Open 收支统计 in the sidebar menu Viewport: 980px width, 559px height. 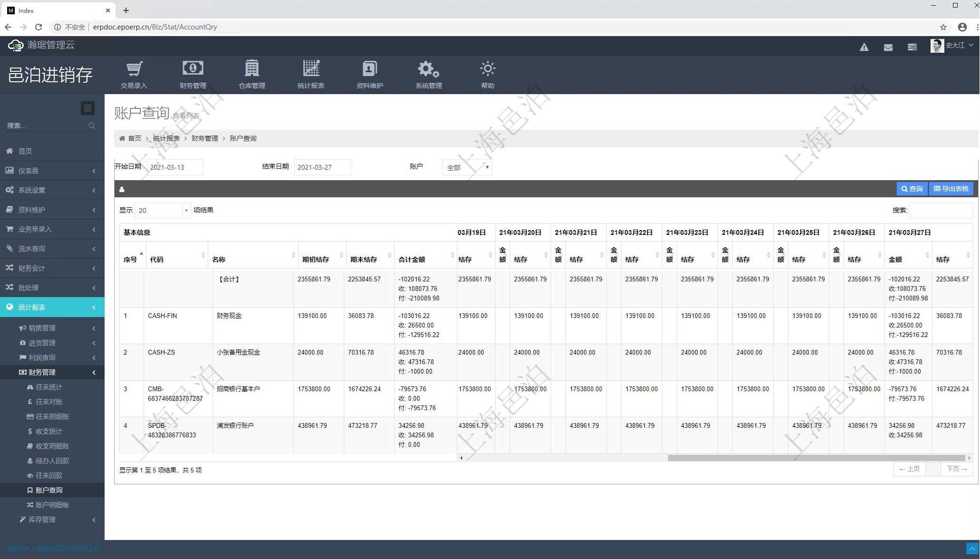point(49,431)
